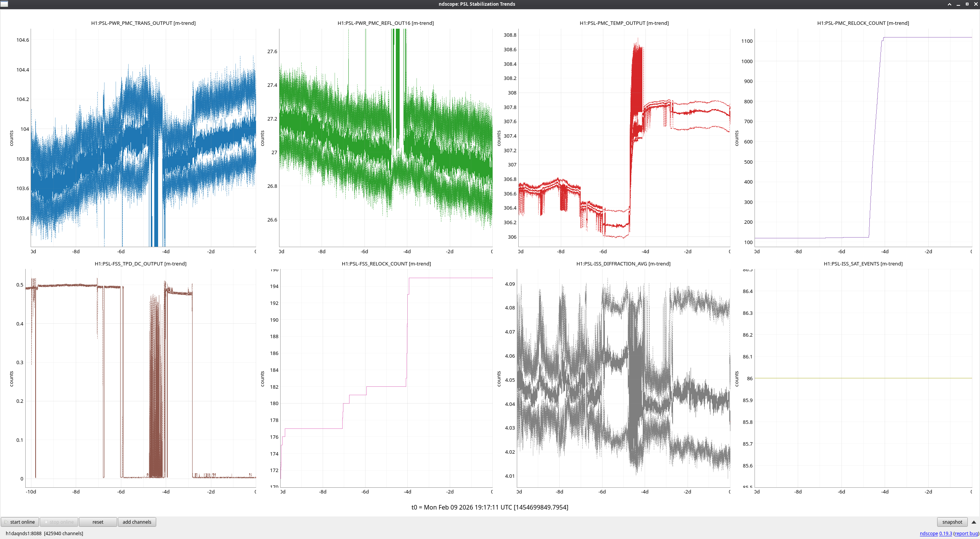Click the H1:PSL-ISS_SAT_EVENTS plot title
Image resolution: width=980 pixels, height=539 pixels.
[x=863, y=264]
